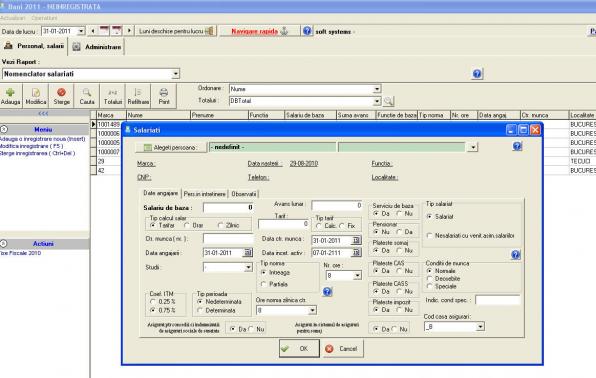Go to next working month arrow

click(x=129, y=31)
